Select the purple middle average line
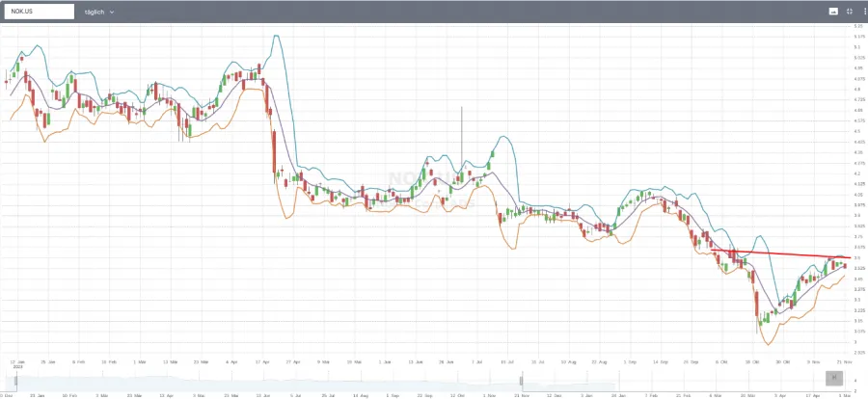868x399 pixels. pyautogui.click(x=386, y=199)
